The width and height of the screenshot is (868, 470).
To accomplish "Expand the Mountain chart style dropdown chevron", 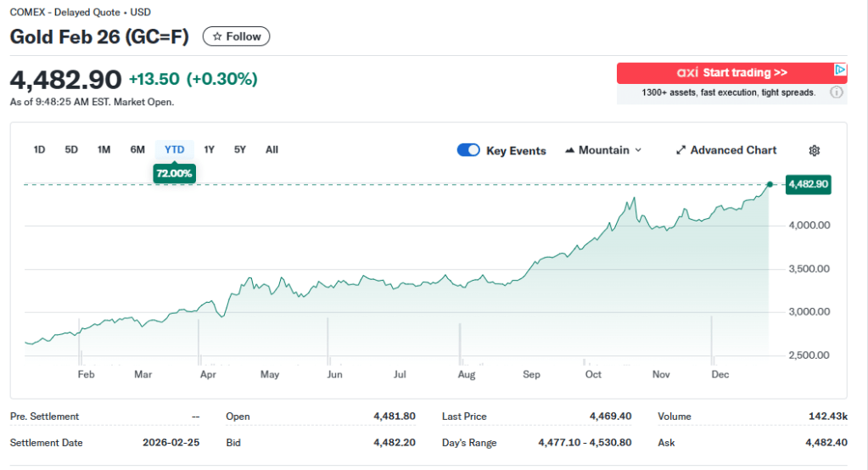I will tap(638, 150).
